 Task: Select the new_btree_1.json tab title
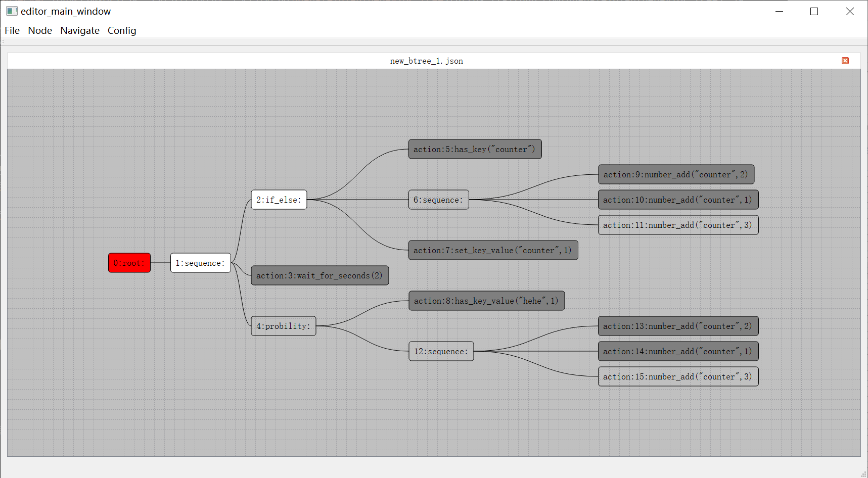coord(426,61)
